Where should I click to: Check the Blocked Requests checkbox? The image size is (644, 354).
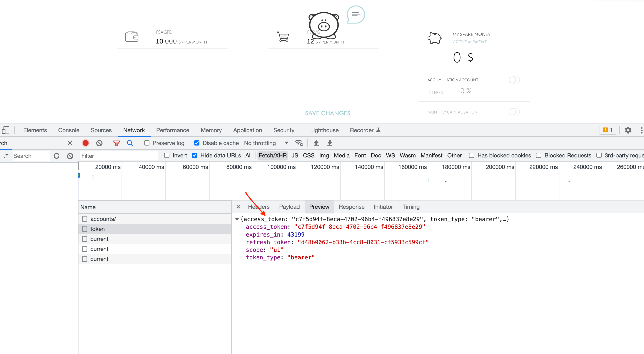(x=539, y=155)
